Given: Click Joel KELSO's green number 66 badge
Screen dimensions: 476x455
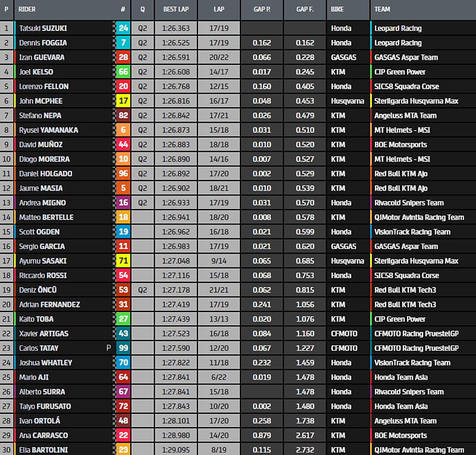Looking at the screenshot, I should [123, 72].
